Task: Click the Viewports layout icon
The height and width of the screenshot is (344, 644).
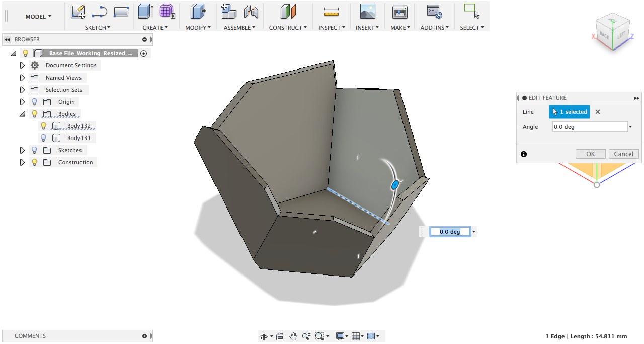Action: 371,336
